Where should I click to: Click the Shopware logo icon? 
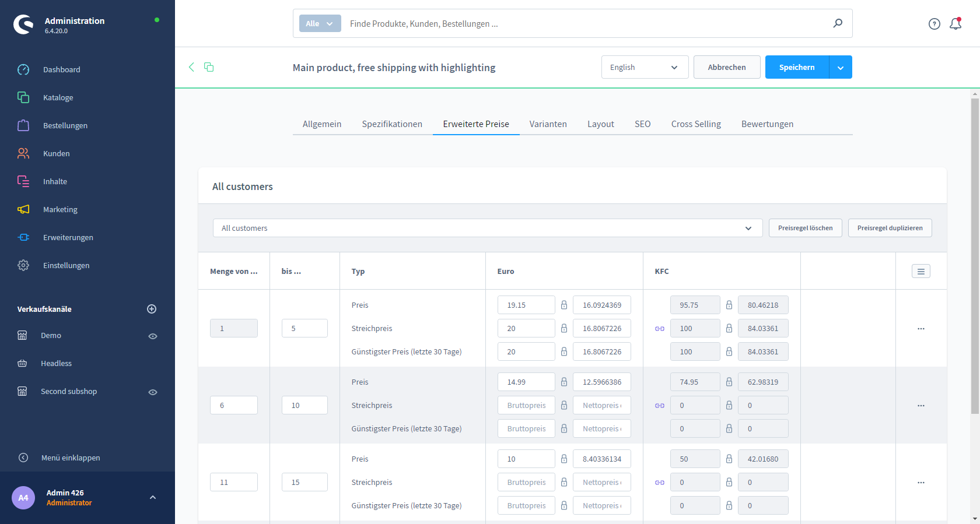(23, 24)
